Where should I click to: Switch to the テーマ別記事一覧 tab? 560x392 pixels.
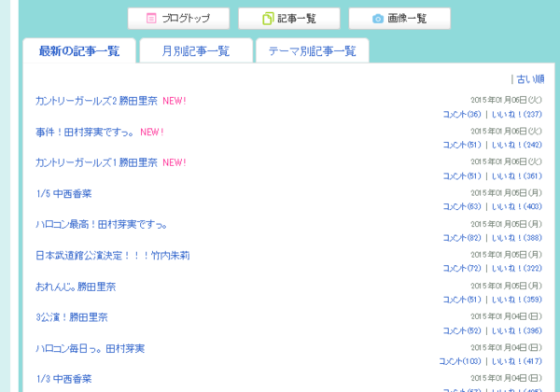[x=312, y=50]
